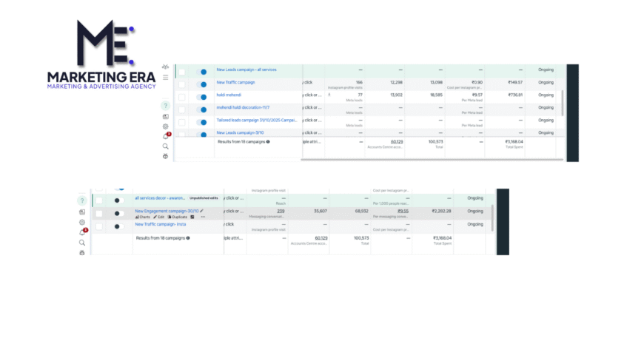Image resolution: width=644 pixels, height=338 pixels.
Task: Tick checkbox for New Leads campaign - all services
Action: coord(182,72)
